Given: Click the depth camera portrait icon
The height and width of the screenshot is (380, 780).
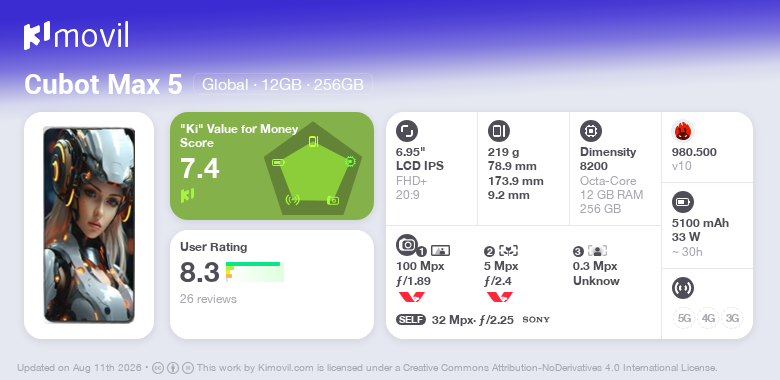Looking at the screenshot, I should coord(597,251).
